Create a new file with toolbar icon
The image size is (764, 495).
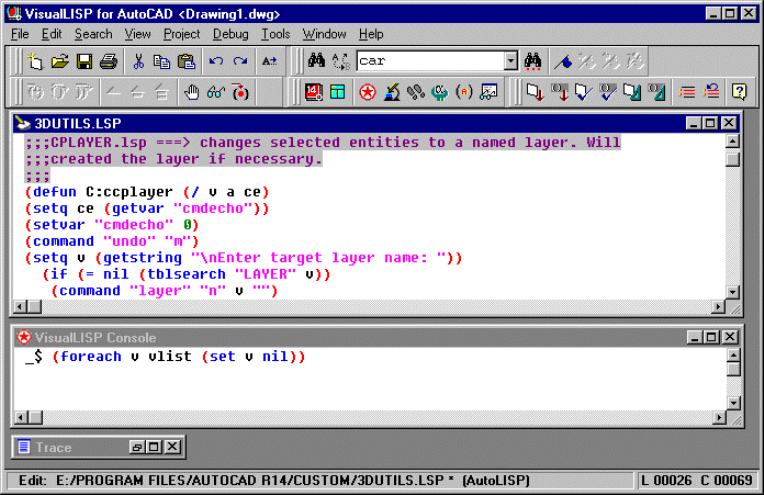tap(35, 61)
